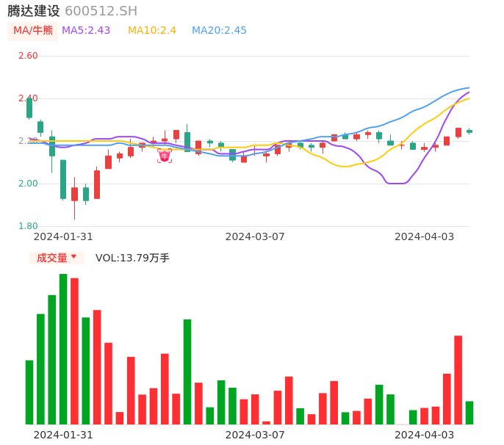This screenshot has height=445, width=504.
Task: Click the 600512.SH stock code
Action: [x=101, y=11]
